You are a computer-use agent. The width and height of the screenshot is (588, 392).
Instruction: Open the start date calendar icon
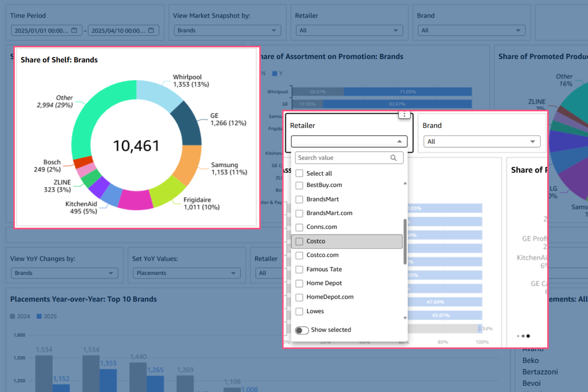[74, 30]
